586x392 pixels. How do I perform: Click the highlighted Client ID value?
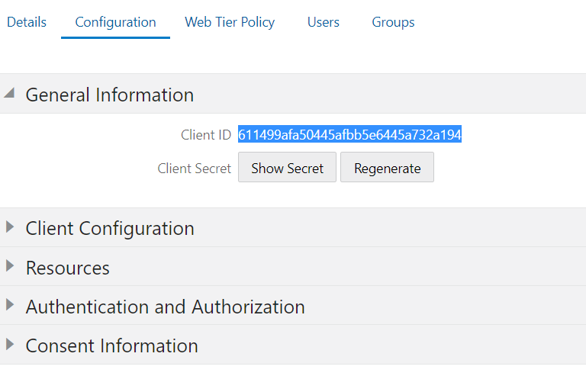(x=349, y=135)
